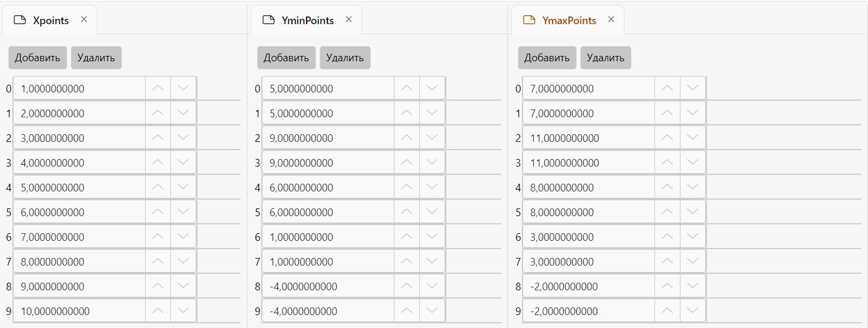Increase Xpoints row 0 value with up arrow
This screenshot has width=868, height=328.
[158, 88]
